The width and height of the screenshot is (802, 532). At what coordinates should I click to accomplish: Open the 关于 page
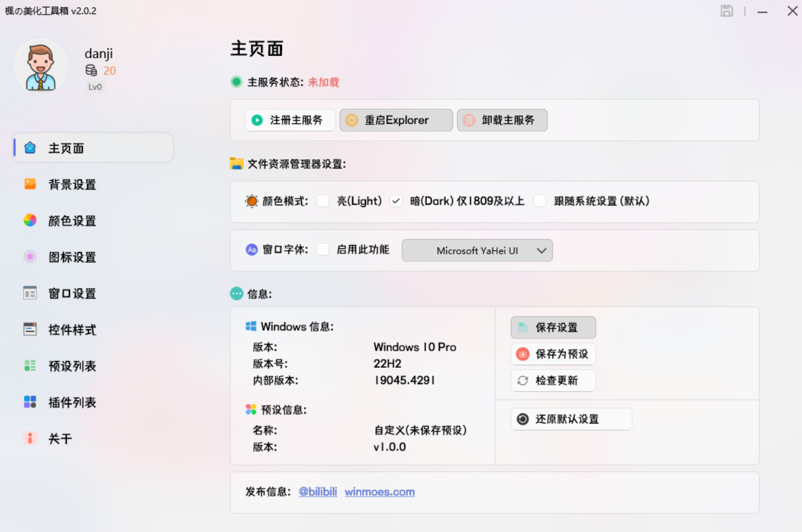pyautogui.click(x=29, y=438)
